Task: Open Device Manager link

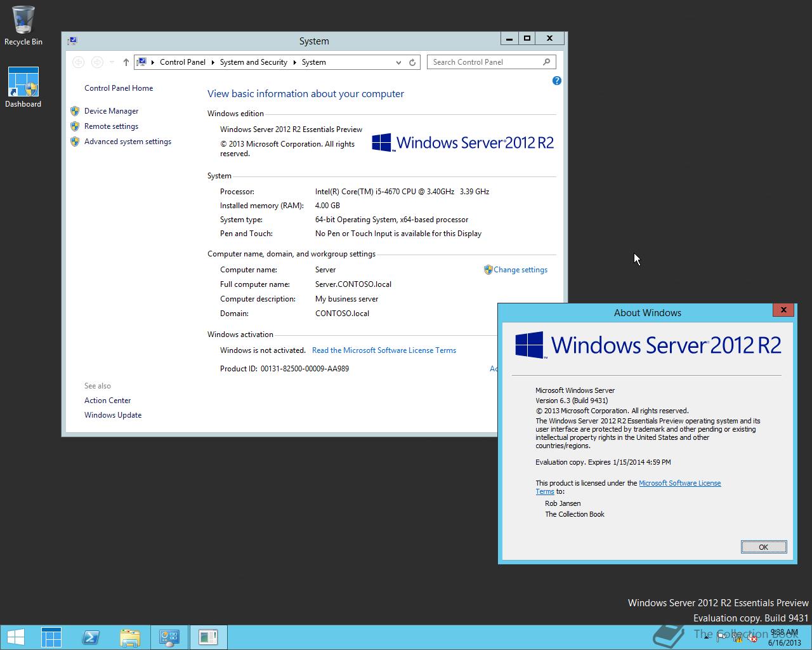Action: coord(111,111)
